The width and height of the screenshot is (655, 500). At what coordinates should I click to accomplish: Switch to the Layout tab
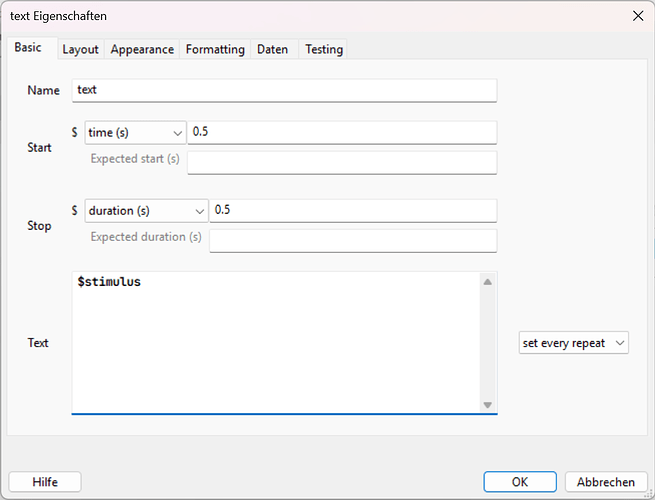(80, 49)
